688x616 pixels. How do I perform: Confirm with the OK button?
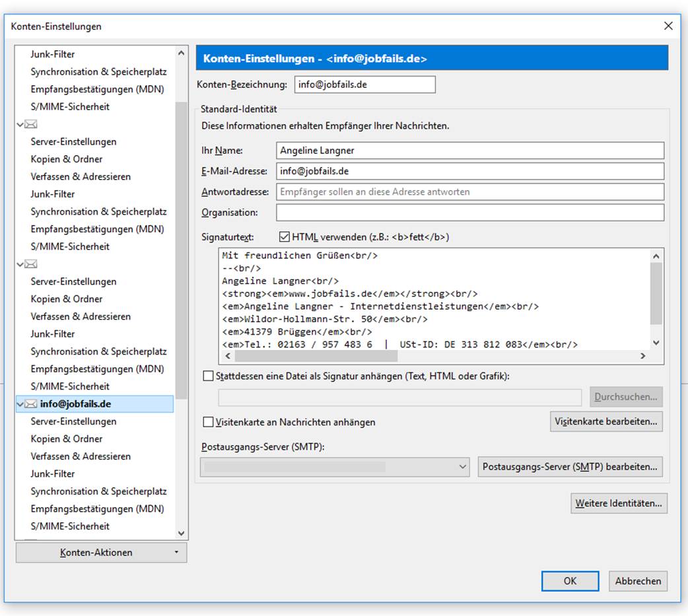click(x=570, y=581)
